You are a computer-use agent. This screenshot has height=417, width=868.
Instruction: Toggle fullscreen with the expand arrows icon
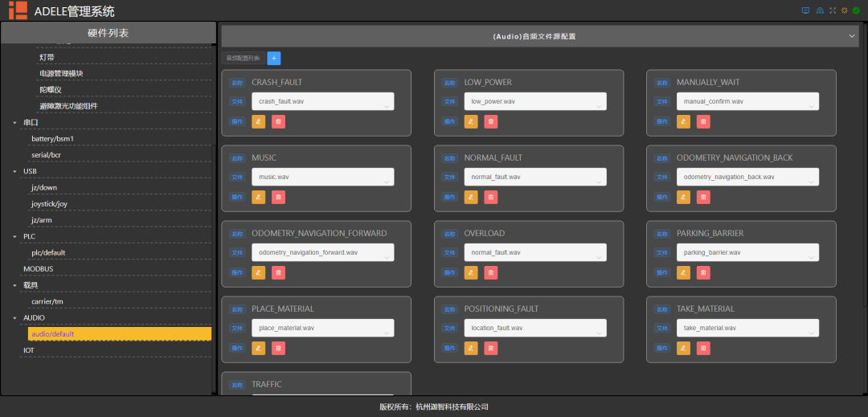pyautogui.click(x=832, y=10)
